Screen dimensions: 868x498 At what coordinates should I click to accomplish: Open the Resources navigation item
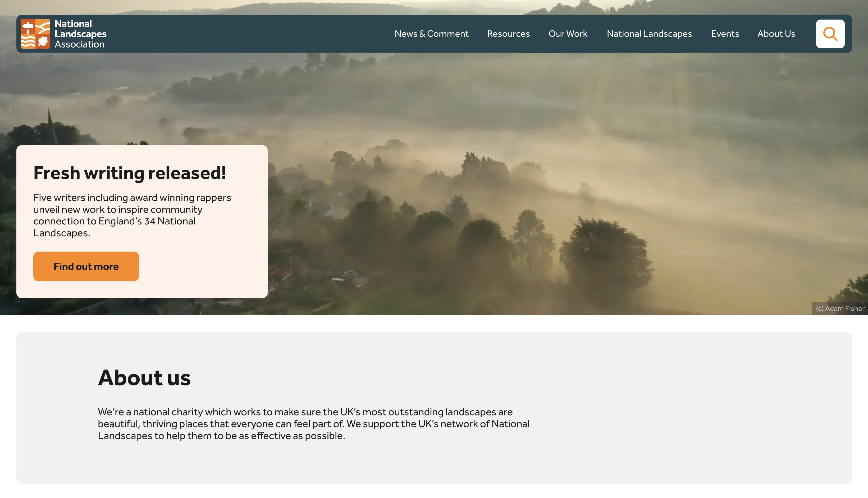coord(508,34)
